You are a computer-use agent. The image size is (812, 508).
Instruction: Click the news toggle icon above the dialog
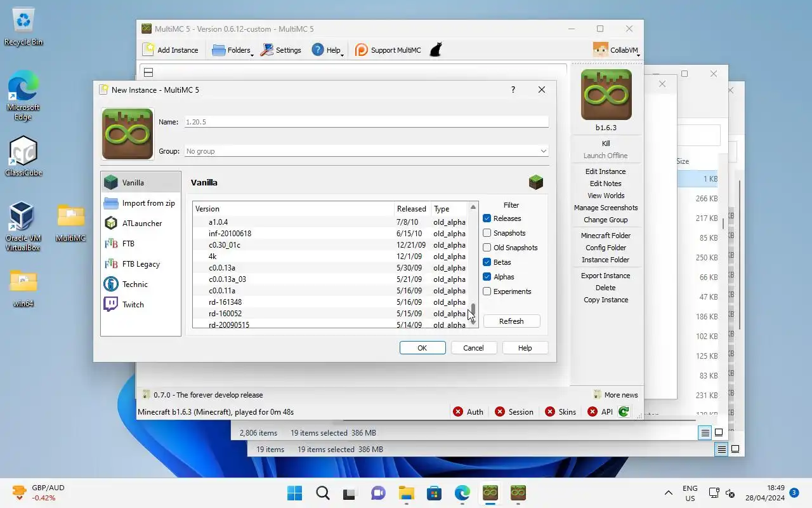[148, 72]
